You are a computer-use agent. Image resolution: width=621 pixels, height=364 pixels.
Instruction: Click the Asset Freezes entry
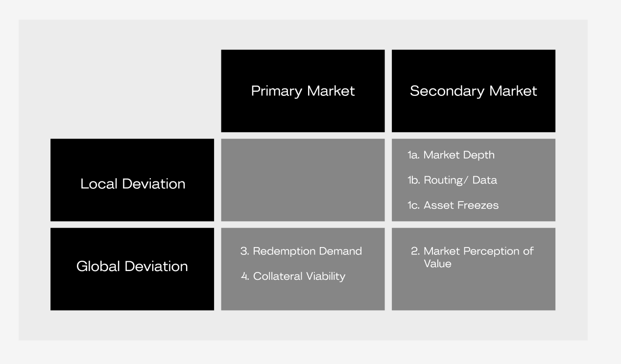click(461, 205)
